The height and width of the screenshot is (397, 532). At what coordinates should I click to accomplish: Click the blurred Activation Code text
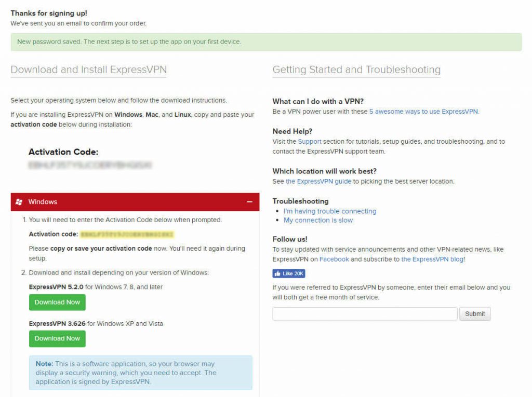[x=90, y=165]
